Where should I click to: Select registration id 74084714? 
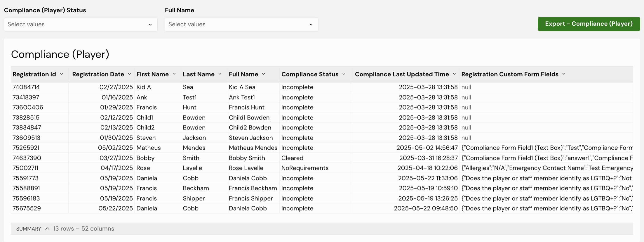26,87
